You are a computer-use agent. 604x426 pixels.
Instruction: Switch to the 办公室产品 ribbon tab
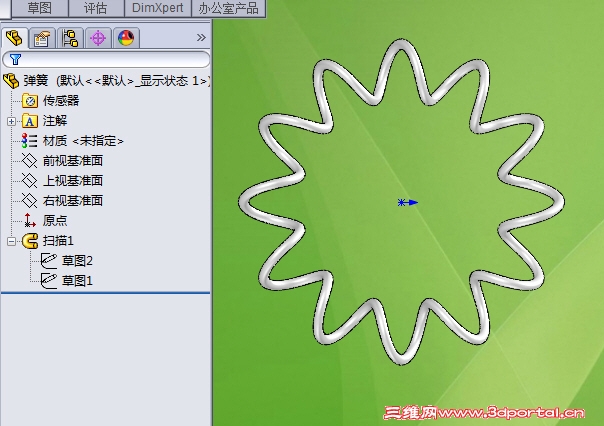228,8
